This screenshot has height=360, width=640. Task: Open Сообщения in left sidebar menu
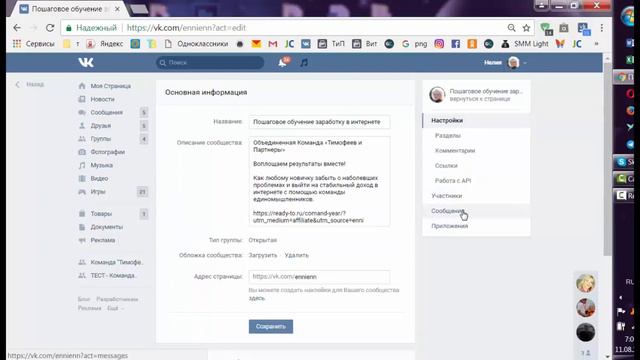[x=107, y=112]
